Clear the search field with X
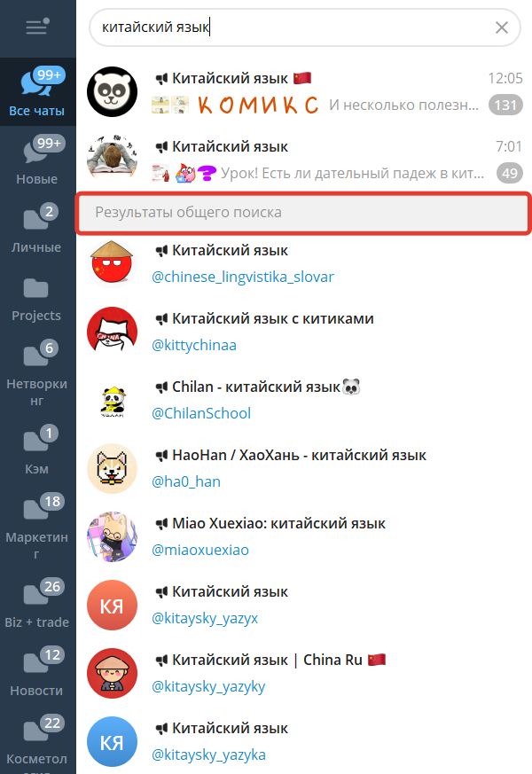532x774 pixels. [501, 27]
